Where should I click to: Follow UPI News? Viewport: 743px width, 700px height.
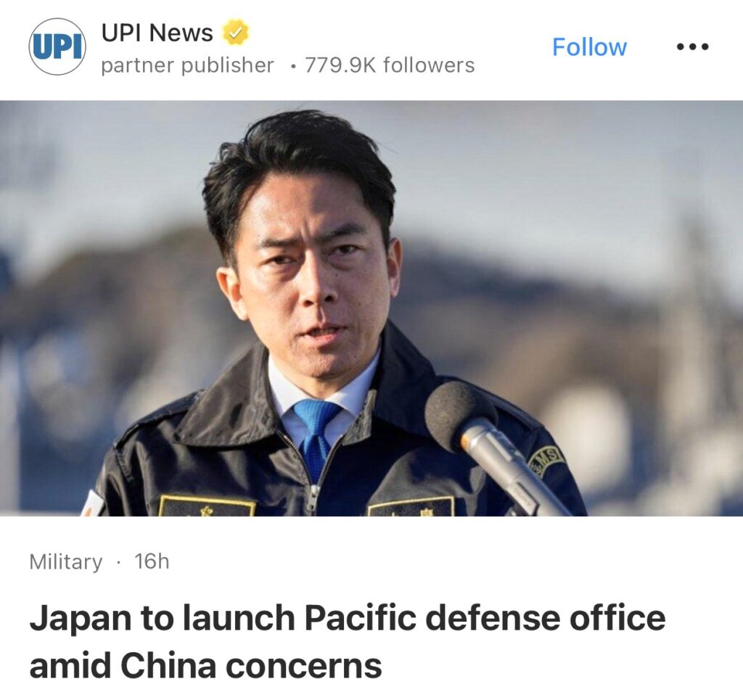coord(589,47)
